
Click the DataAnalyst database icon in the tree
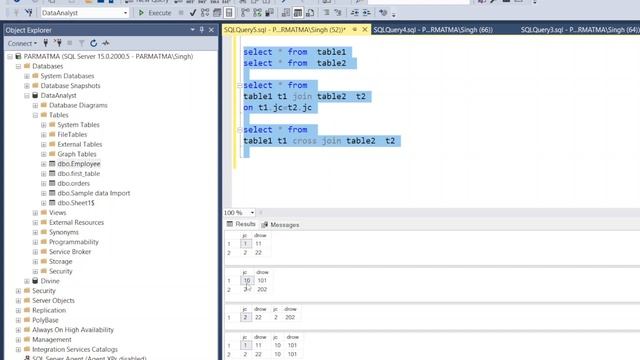(x=35, y=95)
